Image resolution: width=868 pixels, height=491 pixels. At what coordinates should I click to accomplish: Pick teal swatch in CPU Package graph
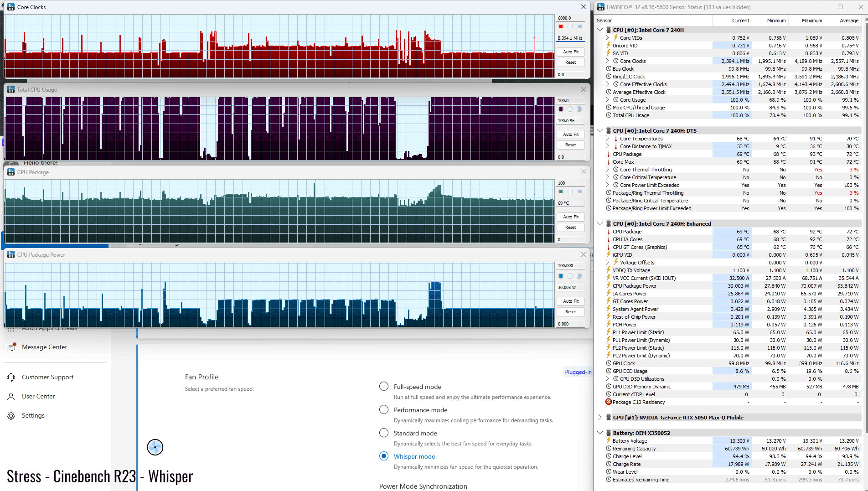561,191
